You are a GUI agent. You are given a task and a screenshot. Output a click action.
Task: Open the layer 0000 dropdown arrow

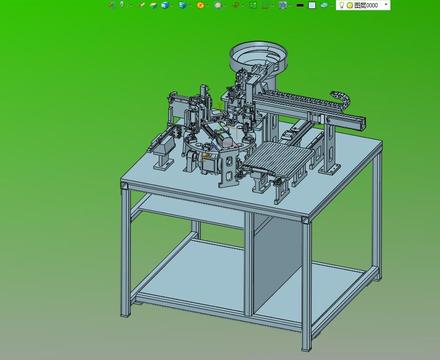pyautogui.click(x=386, y=5)
